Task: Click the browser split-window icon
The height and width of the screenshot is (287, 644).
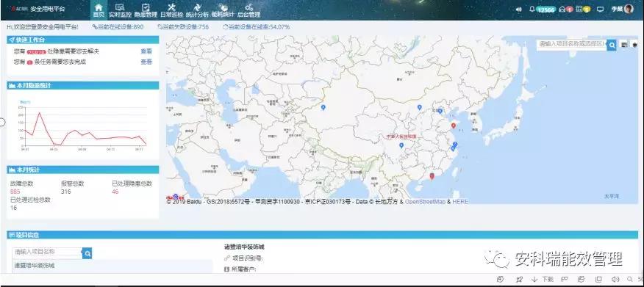Action: [598, 279]
